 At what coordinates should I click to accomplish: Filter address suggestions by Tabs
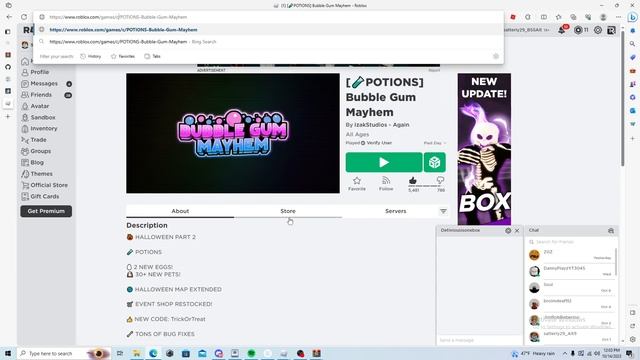pos(152,56)
